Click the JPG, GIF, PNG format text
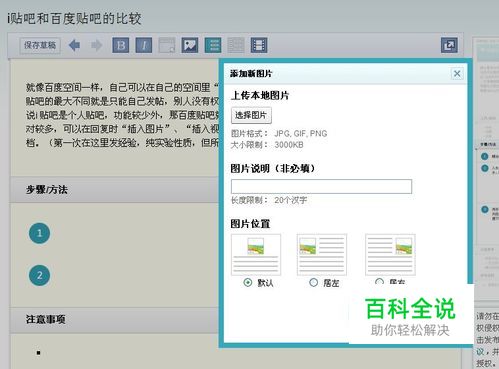Viewport: 499px width, 369px height. point(301,134)
